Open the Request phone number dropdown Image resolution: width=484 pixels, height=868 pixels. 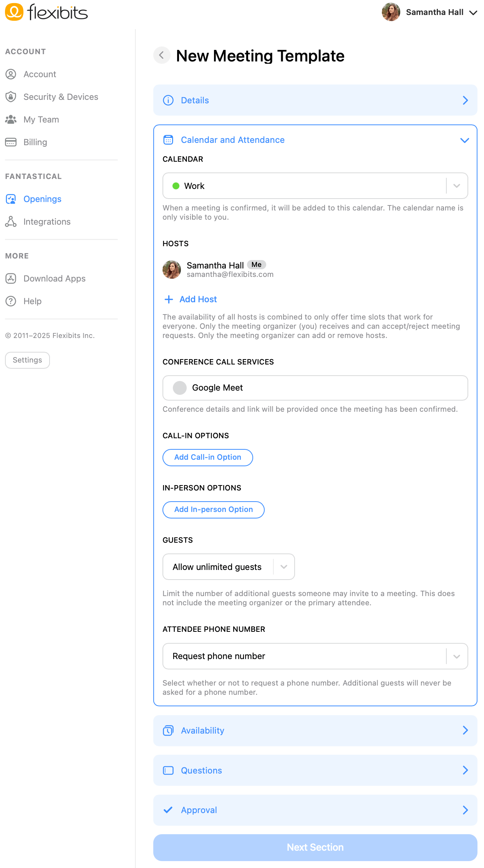click(x=315, y=656)
